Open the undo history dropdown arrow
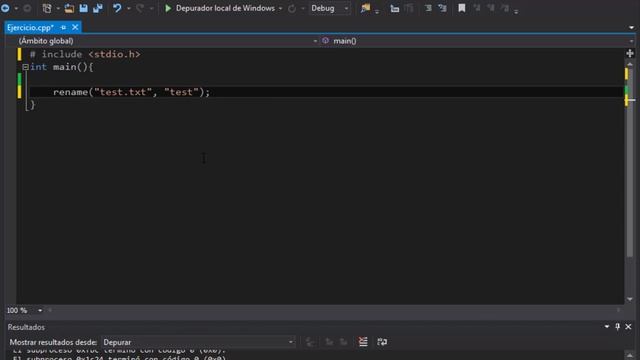640x360 pixels. 129,9
